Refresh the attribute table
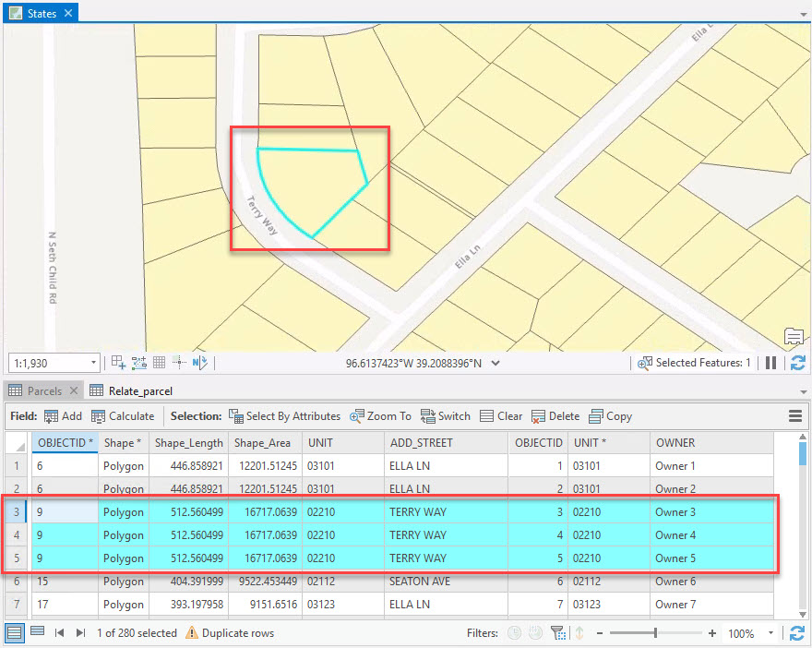The height and width of the screenshot is (648, 812). [798, 633]
